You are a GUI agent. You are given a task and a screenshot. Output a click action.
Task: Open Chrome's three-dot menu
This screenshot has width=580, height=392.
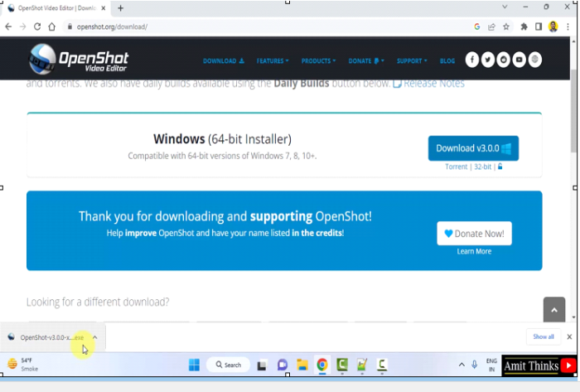click(x=568, y=27)
